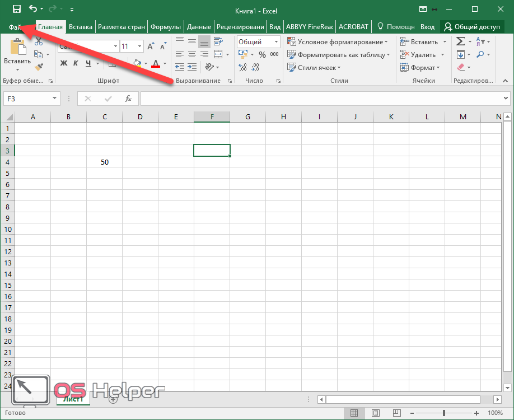This screenshot has height=420, width=514.
Task: Click the font color red swatch button
Action: click(156, 63)
